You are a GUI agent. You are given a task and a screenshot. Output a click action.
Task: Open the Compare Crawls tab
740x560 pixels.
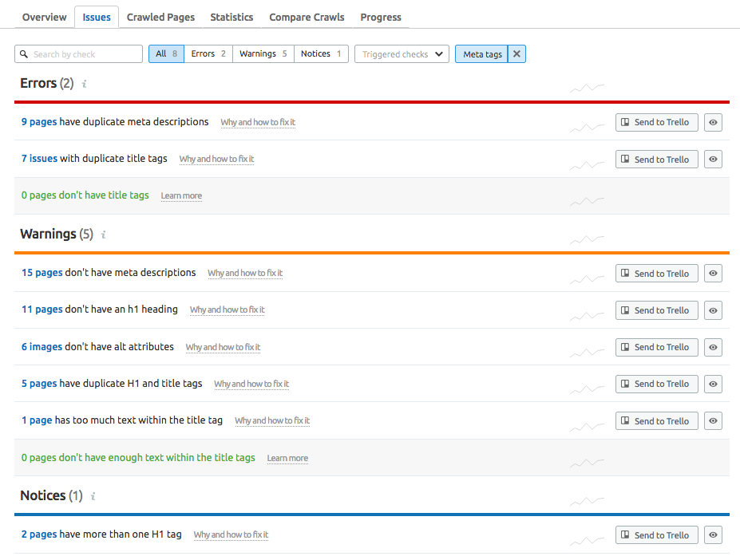click(307, 17)
